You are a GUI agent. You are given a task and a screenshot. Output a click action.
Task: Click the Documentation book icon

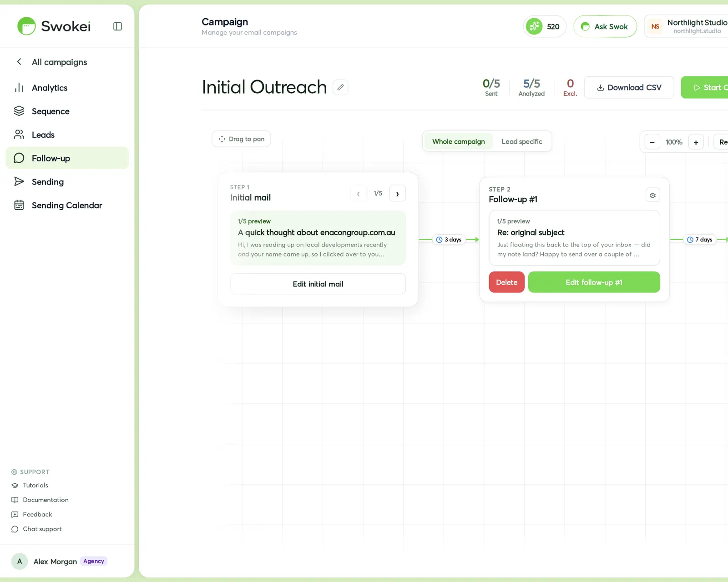[15, 500]
